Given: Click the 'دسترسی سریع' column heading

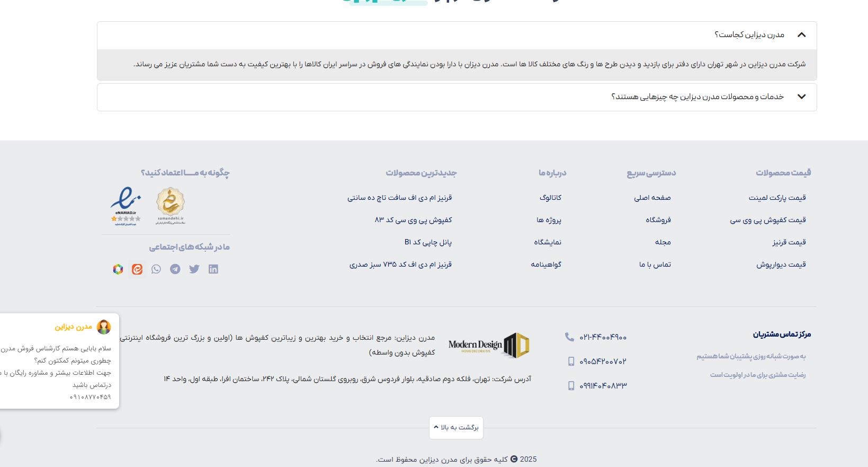Looking at the screenshot, I should coord(651,173).
